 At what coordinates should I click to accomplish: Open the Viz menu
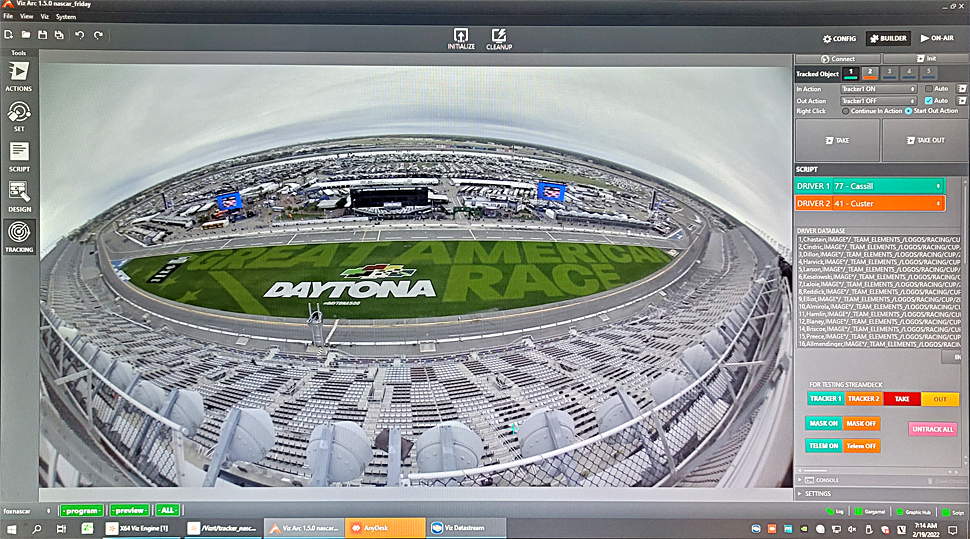coord(45,17)
